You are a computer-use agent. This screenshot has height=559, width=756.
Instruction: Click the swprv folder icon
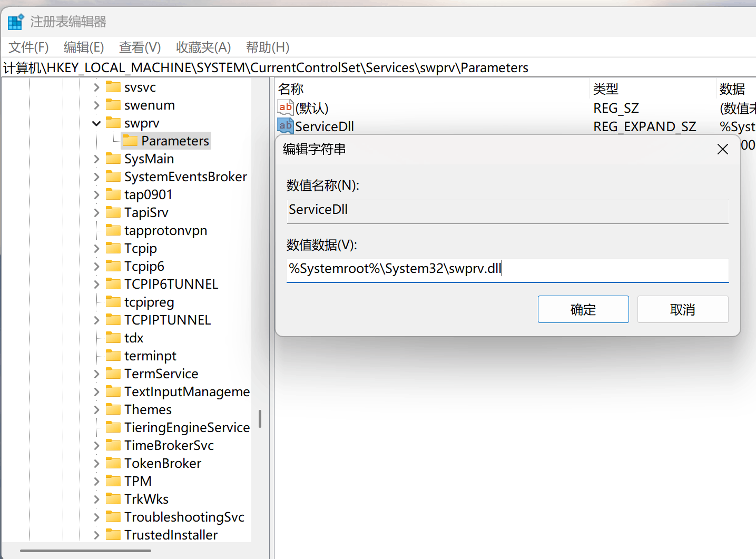(x=113, y=123)
